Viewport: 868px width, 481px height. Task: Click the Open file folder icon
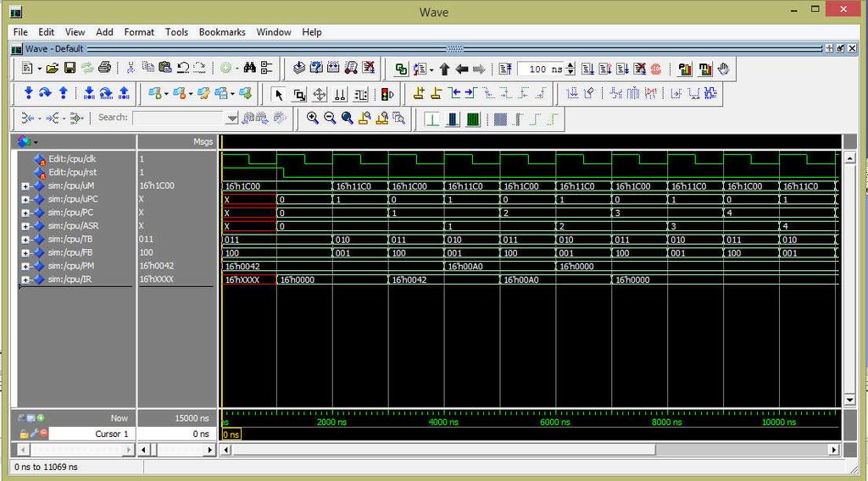(52, 68)
